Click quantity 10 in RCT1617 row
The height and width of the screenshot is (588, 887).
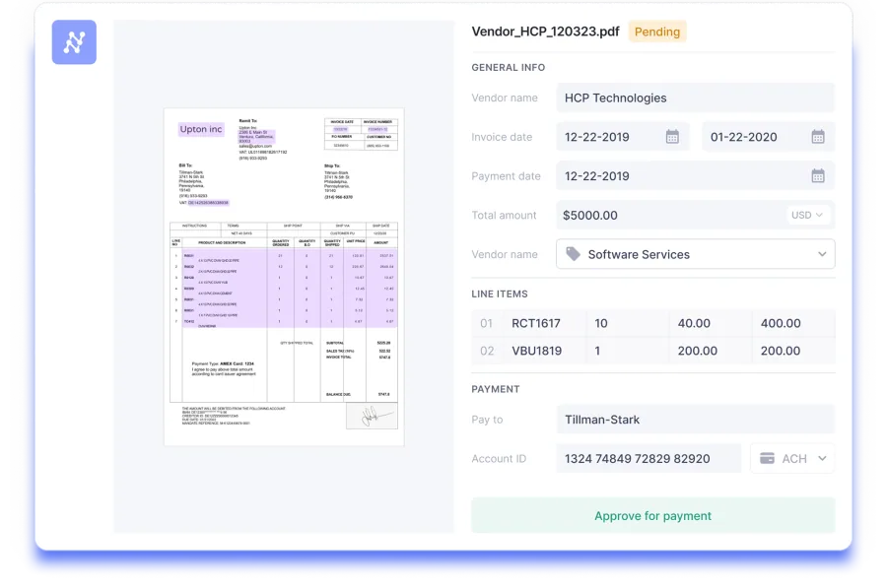click(601, 323)
